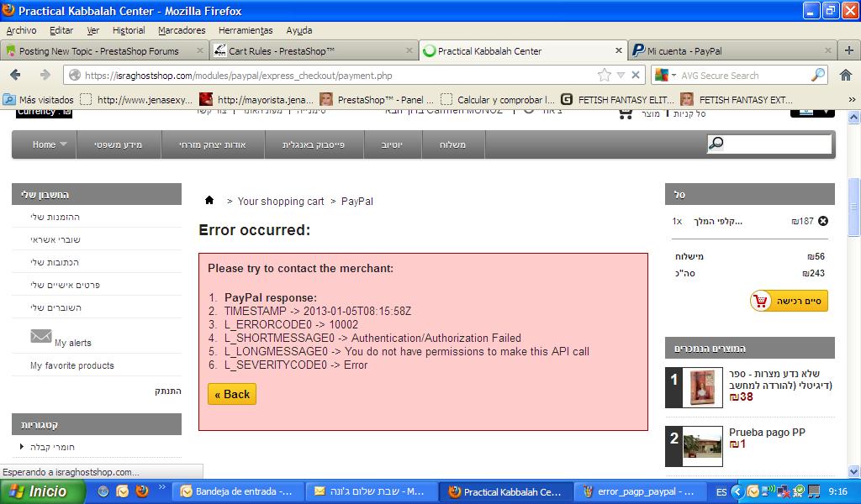Click the ES language indicator
This screenshot has height=504, width=861.
pos(721,492)
